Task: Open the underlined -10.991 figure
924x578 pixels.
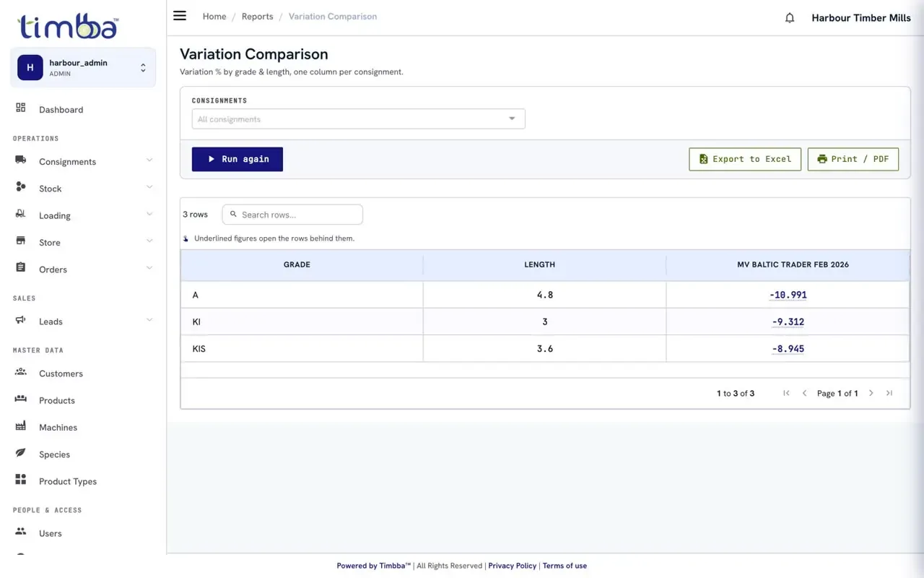Action: point(788,295)
